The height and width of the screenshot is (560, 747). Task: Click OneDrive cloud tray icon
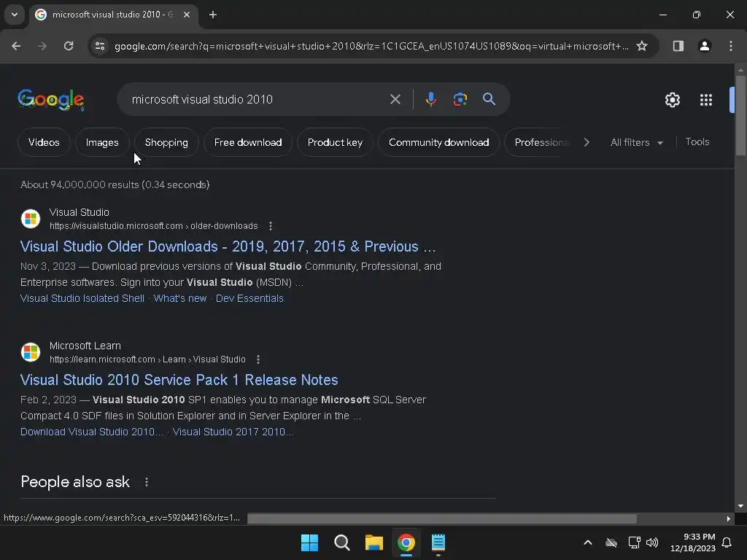(611, 542)
